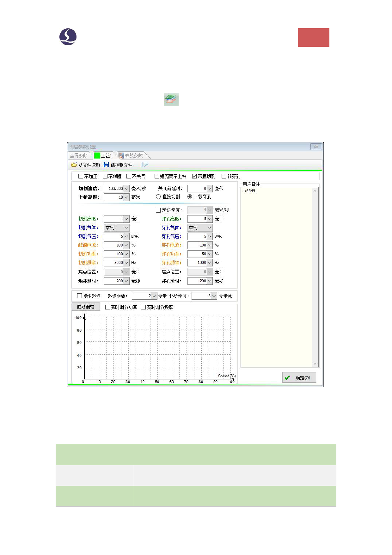Uncheck the 带膜切割 checkbox
This screenshot has width=392, height=555.
click(194, 176)
